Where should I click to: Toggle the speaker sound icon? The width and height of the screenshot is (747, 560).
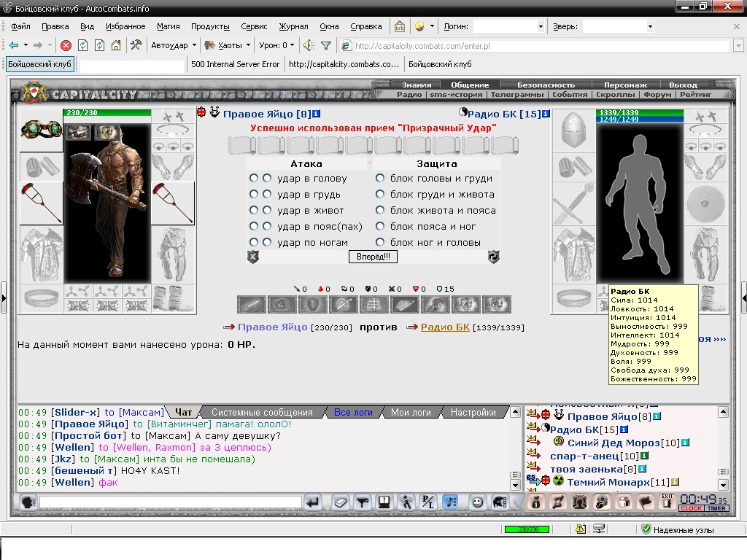coord(309,46)
